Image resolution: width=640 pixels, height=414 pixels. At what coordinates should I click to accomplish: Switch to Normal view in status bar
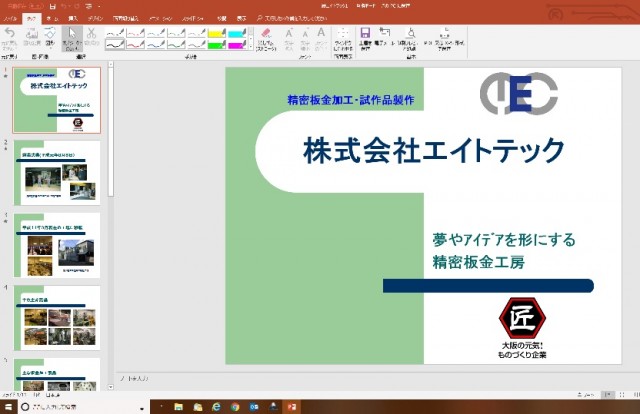point(608,395)
